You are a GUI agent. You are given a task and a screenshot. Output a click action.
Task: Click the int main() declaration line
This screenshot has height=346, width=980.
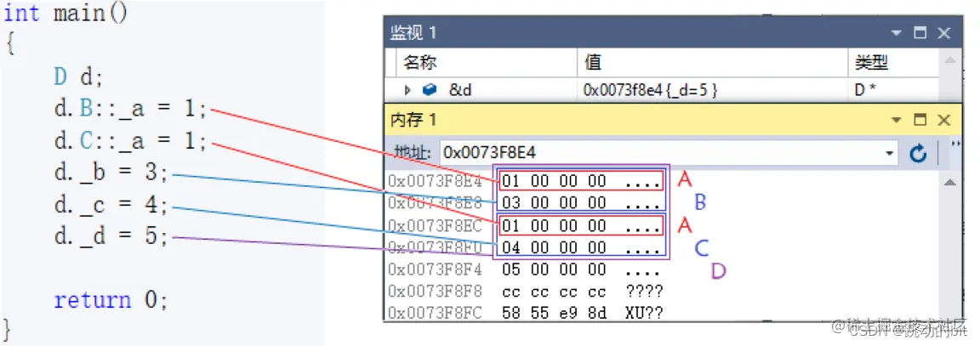(x=66, y=13)
